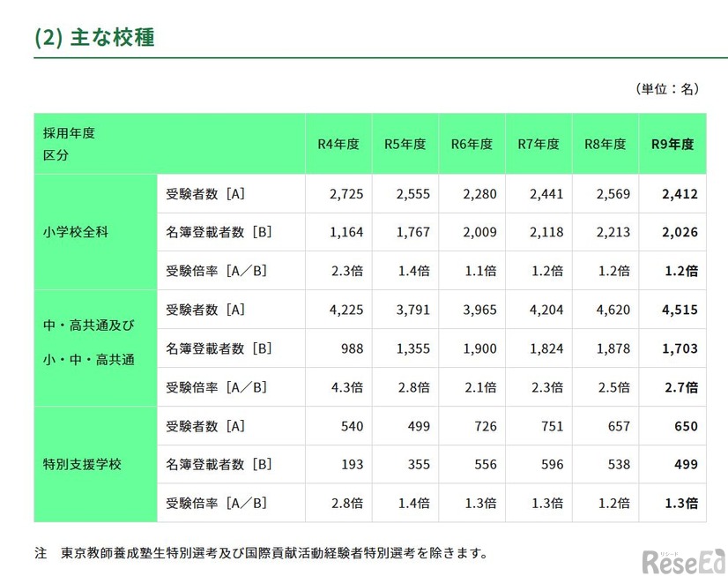Click the "R8年度" column header
This screenshot has width=728, height=576.
click(x=605, y=145)
